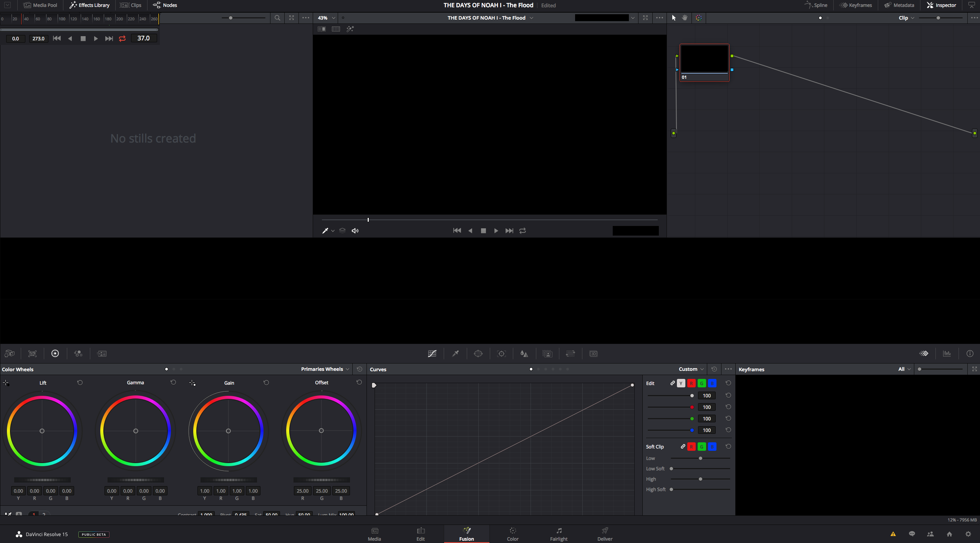Image resolution: width=980 pixels, height=543 pixels.
Task: Toggle the Nodes panel button
Action: [x=165, y=5]
